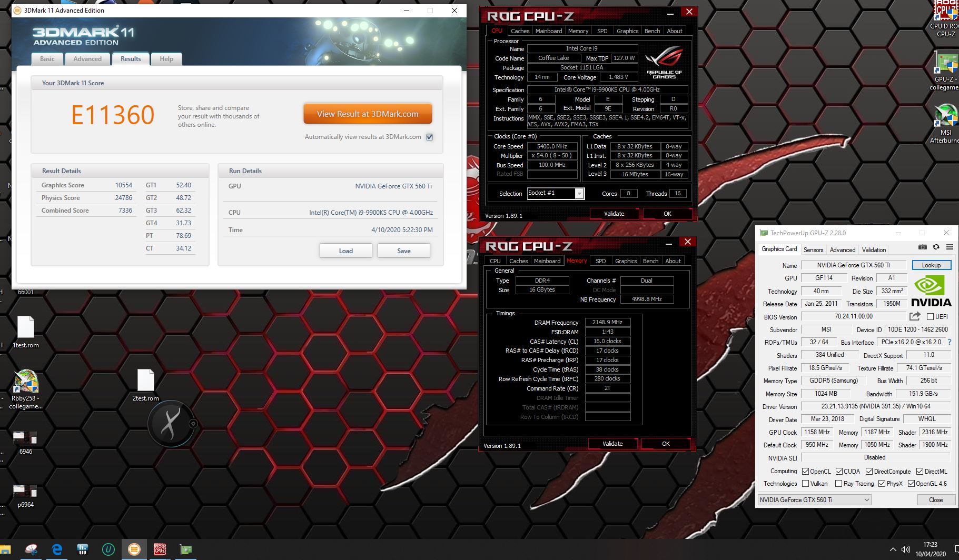Toggle the DirectML checkbox
This screenshot has height=560, width=959.
pos(920,471)
